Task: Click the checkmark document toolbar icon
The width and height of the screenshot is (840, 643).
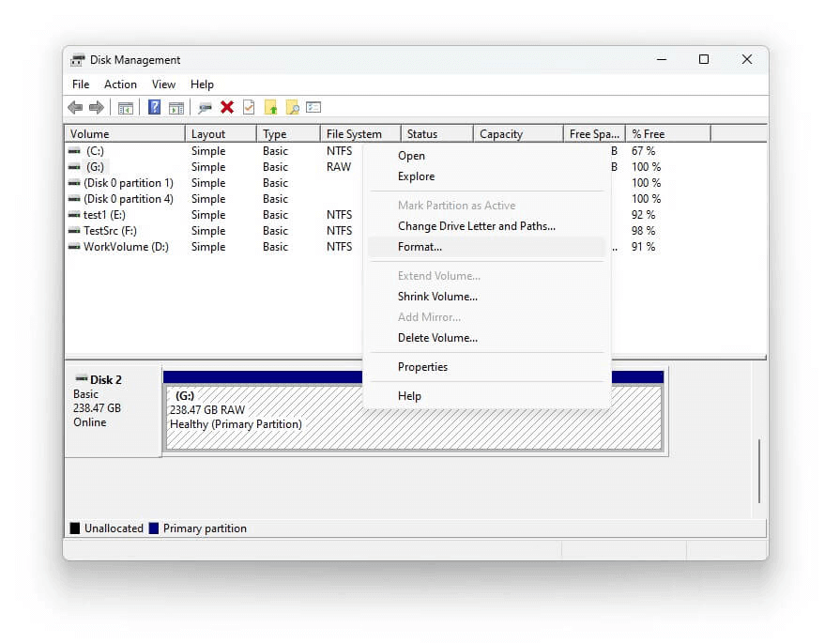Action: point(248,107)
